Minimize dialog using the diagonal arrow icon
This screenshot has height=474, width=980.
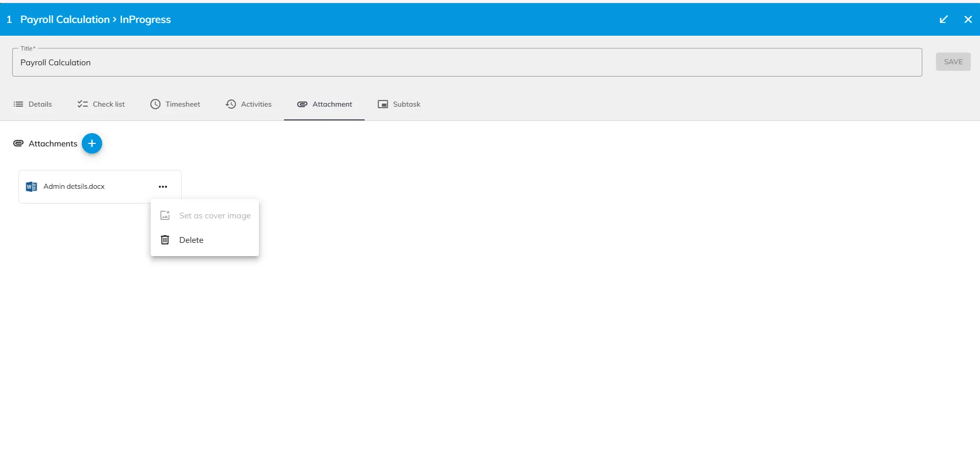pos(944,19)
